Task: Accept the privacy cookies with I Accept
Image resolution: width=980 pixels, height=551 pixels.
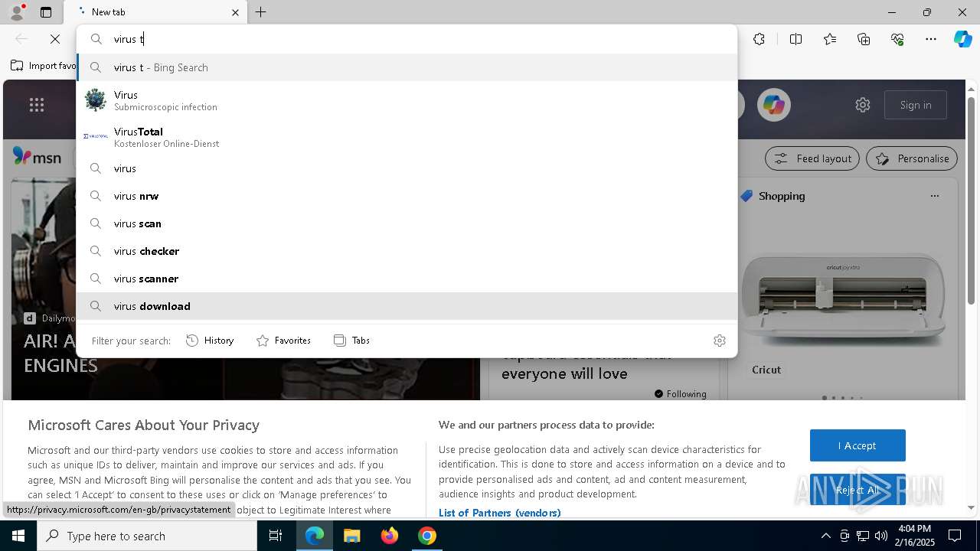Action: (x=857, y=445)
